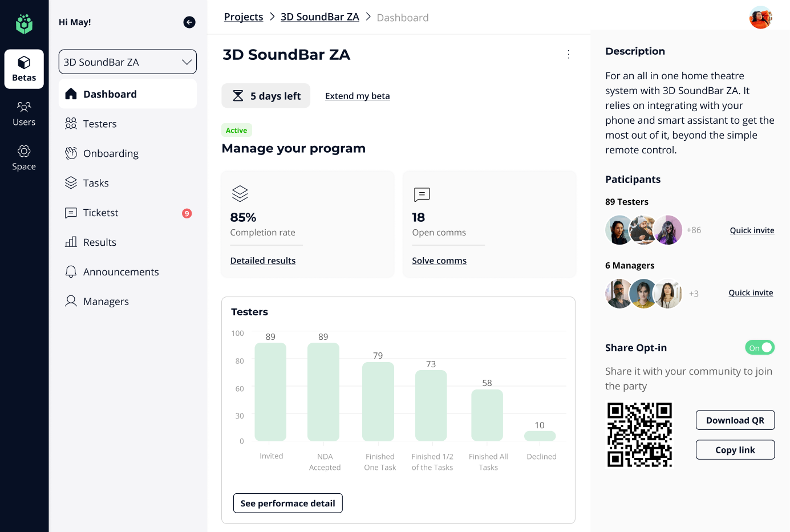The image size is (790, 532).
Task: Click the green hexagon app logo
Action: coord(24,23)
